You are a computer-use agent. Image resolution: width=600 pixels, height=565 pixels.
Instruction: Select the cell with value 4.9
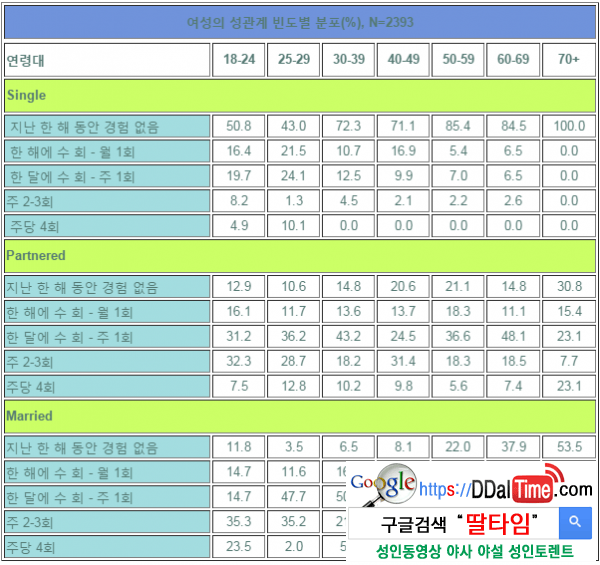coord(239,226)
